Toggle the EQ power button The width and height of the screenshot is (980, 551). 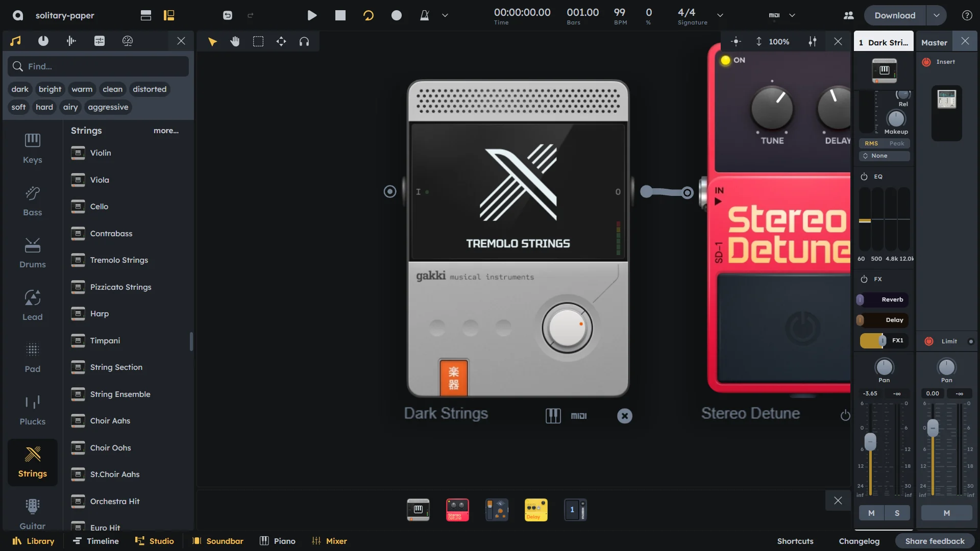[864, 177]
